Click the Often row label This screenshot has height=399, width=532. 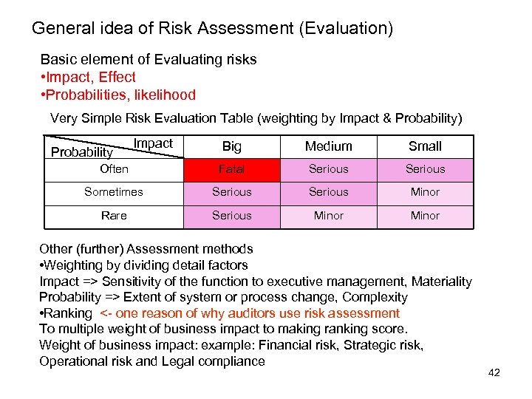114,169
